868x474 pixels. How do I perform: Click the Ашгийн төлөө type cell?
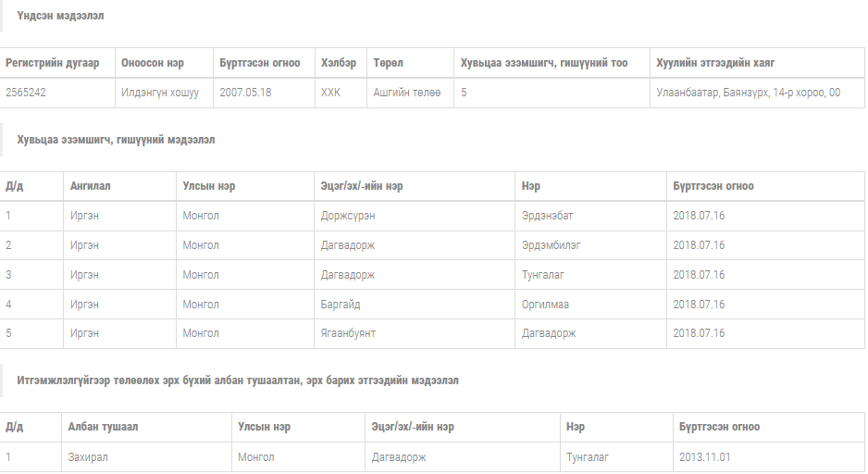407,93
